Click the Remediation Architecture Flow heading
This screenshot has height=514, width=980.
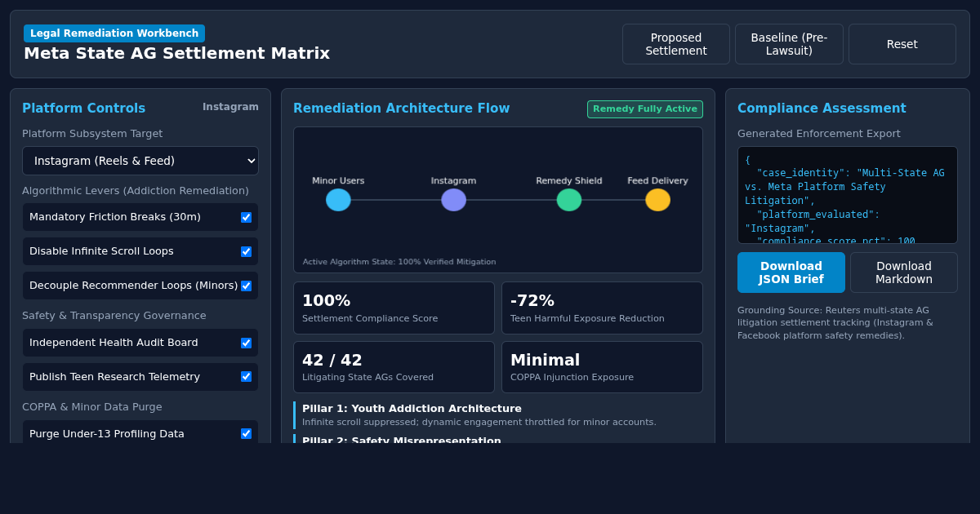point(401,109)
